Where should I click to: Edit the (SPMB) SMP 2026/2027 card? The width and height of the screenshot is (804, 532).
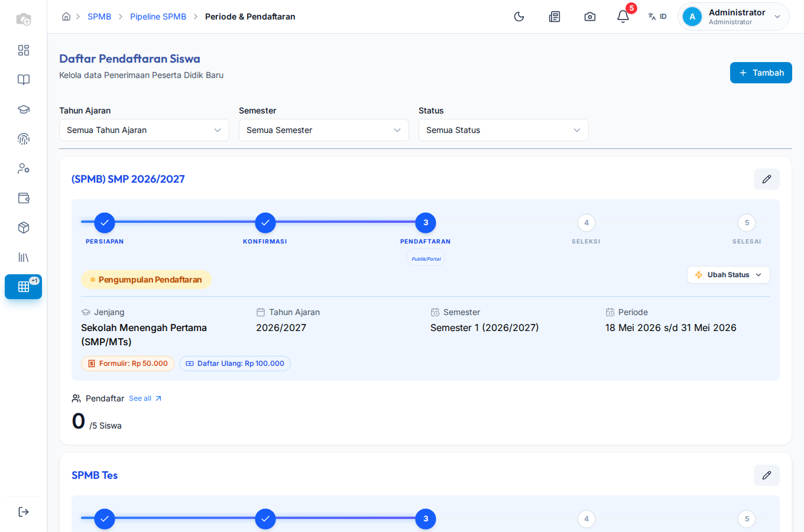(x=767, y=179)
